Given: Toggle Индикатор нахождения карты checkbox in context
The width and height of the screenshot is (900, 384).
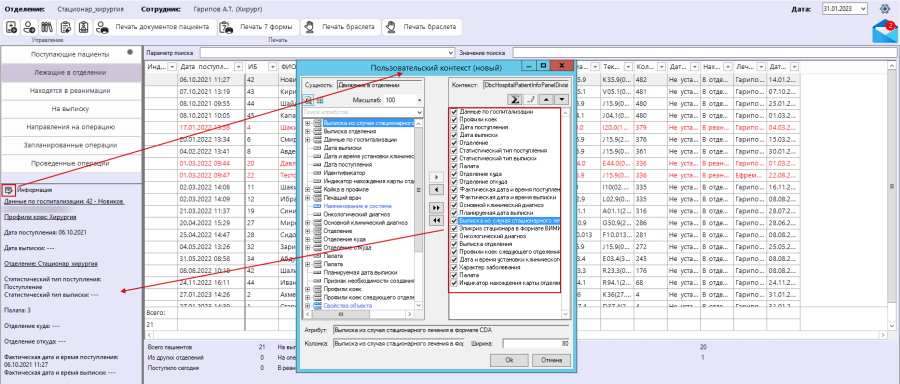Looking at the screenshot, I should pos(455,283).
